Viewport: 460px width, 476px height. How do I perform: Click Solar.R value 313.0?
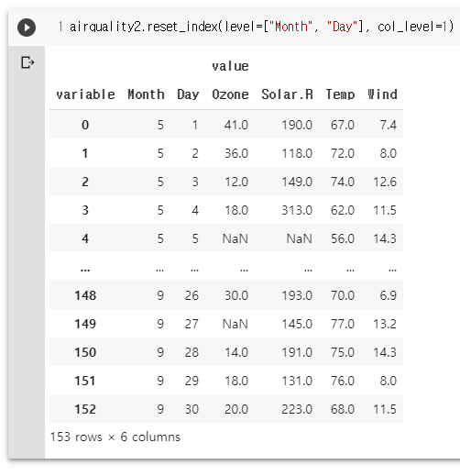tap(297, 210)
